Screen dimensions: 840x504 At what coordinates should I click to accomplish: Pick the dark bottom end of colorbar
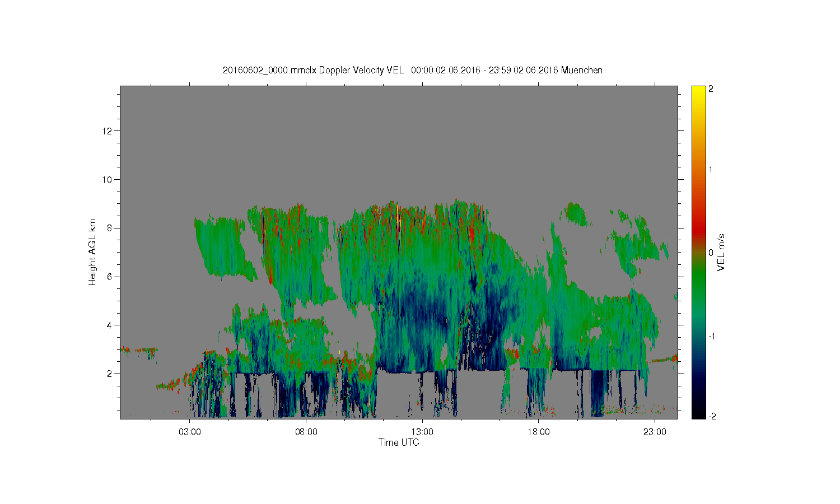point(698,416)
